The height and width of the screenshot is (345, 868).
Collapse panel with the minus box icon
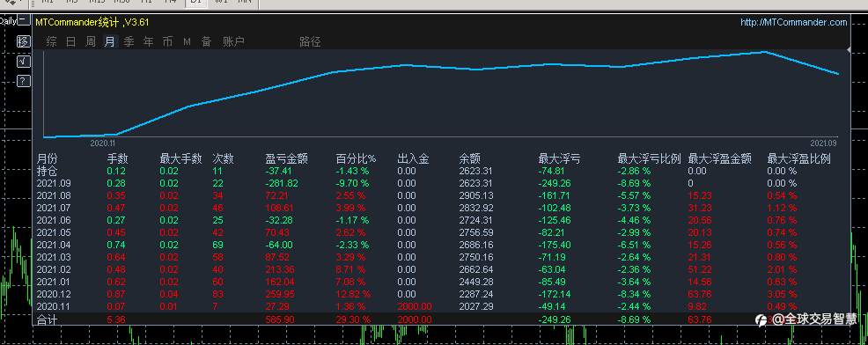click(x=23, y=21)
